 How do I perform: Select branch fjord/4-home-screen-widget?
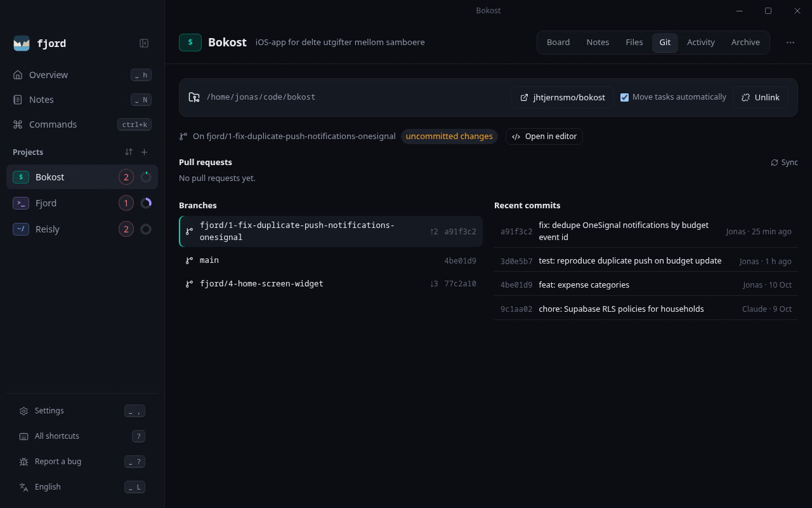331,284
